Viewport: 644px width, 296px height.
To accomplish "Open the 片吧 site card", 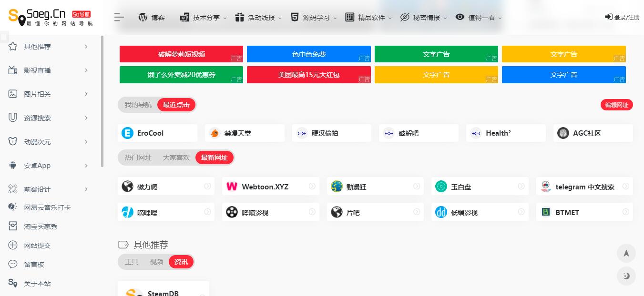I will coord(375,212).
